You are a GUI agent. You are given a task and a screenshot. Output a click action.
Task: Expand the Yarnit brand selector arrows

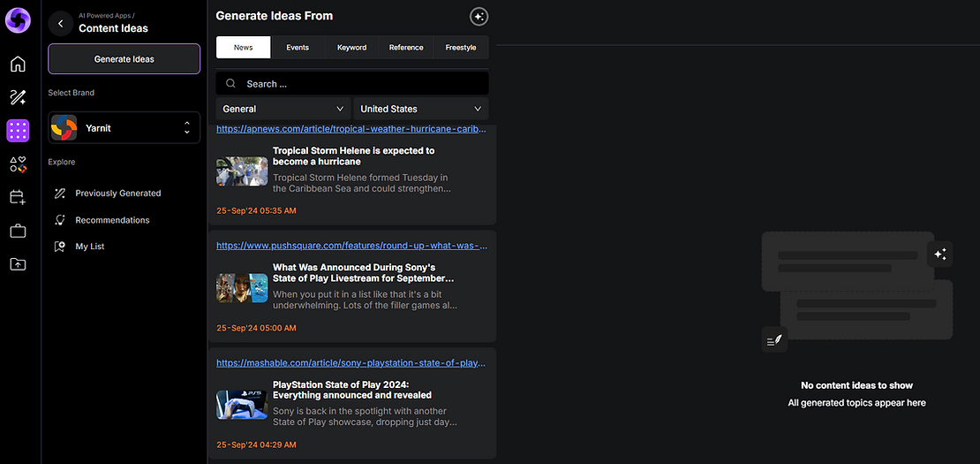pos(187,127)
